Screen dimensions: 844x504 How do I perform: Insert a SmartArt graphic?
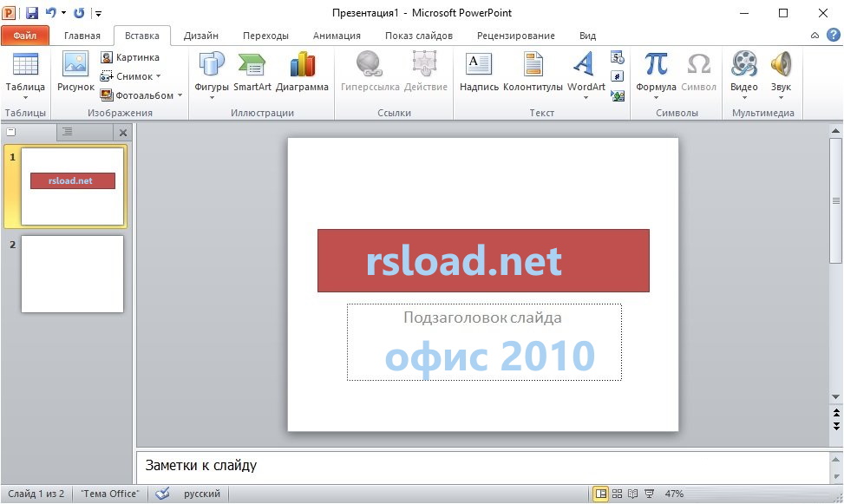click(252, 72)
